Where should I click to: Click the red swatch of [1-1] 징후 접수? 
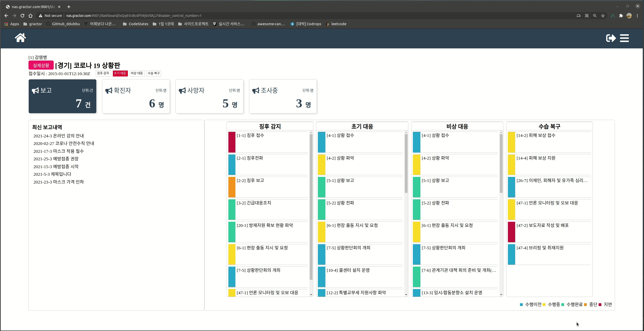[232, 142]
